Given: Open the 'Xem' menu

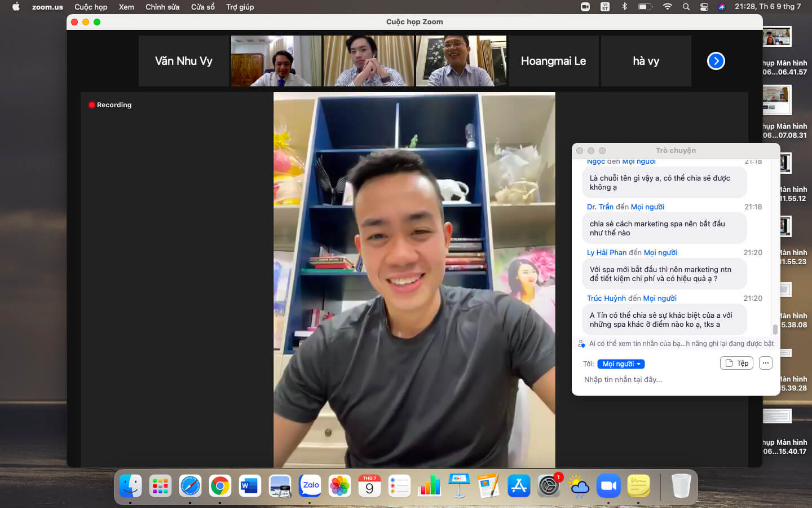Looking at the screenshot, I should [x=126, y=7].
